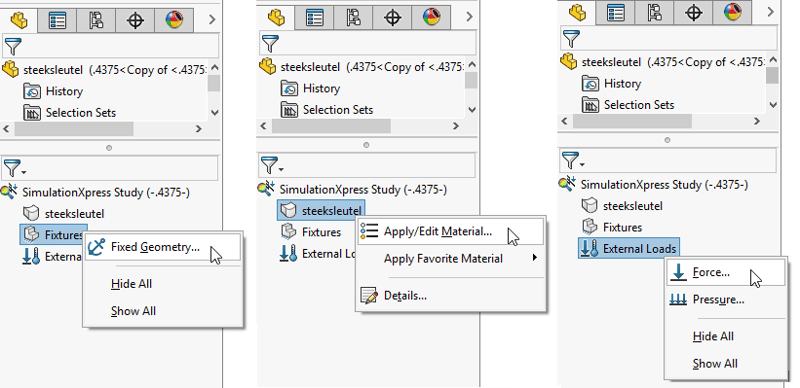Select the highlighted External Loads node
Viewport: 800px width, 388px height.
(x=629, y=249)
